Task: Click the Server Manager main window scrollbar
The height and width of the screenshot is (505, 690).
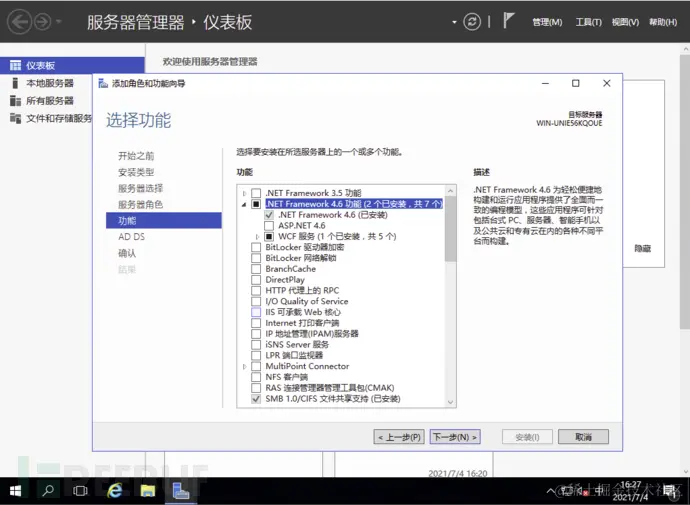Action: [685, 191]
